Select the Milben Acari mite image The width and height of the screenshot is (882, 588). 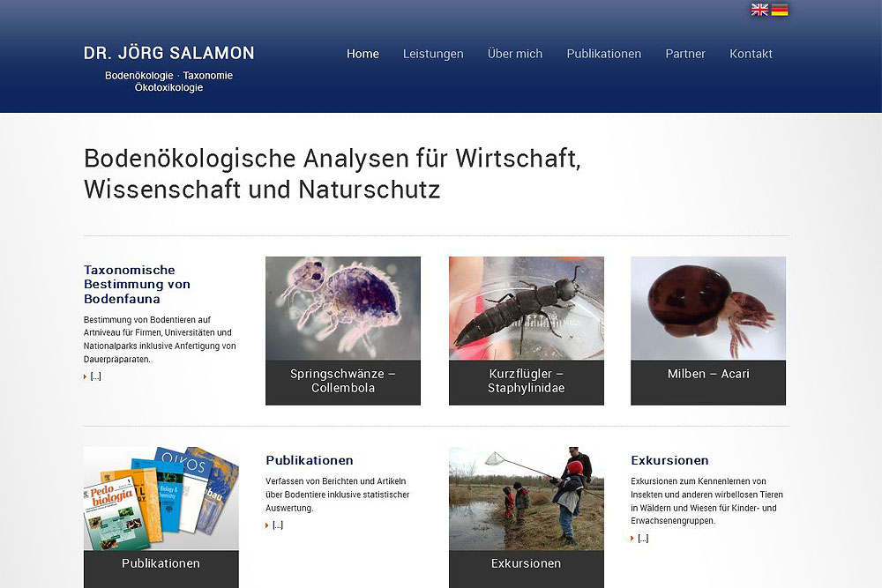708,308
